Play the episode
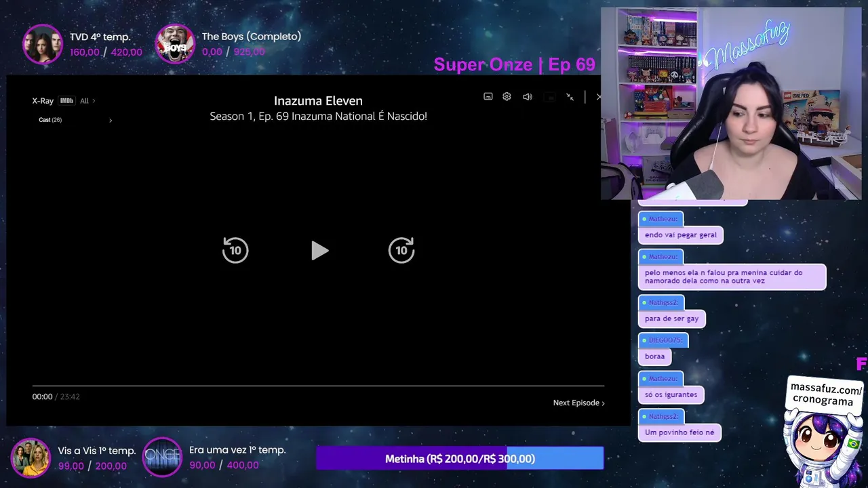Image resolution: width=868 pixels, height=488 pixels. point(319,251)
